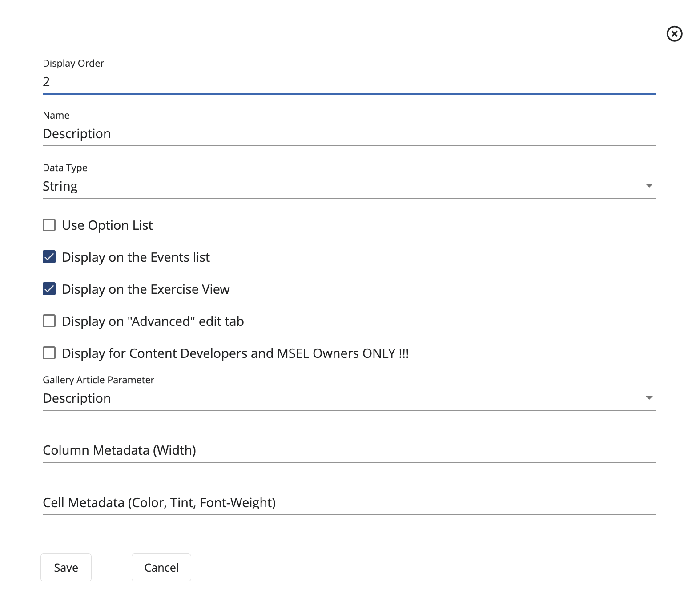The height and width of the screenshot is (593, 700).
Task: Edit the Name field containing Description
Action: pyautogui.click(x=349, y=134)
